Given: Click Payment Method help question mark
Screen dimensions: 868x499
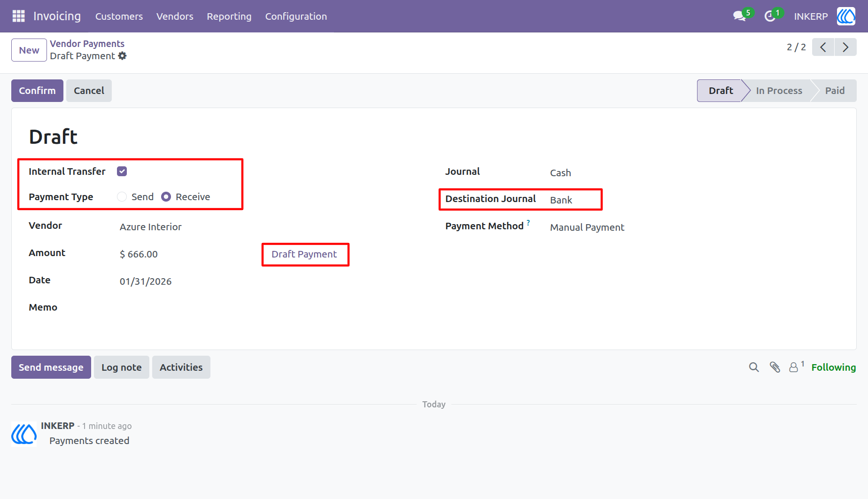Looking at the screenshot, I should pos(528,223).
